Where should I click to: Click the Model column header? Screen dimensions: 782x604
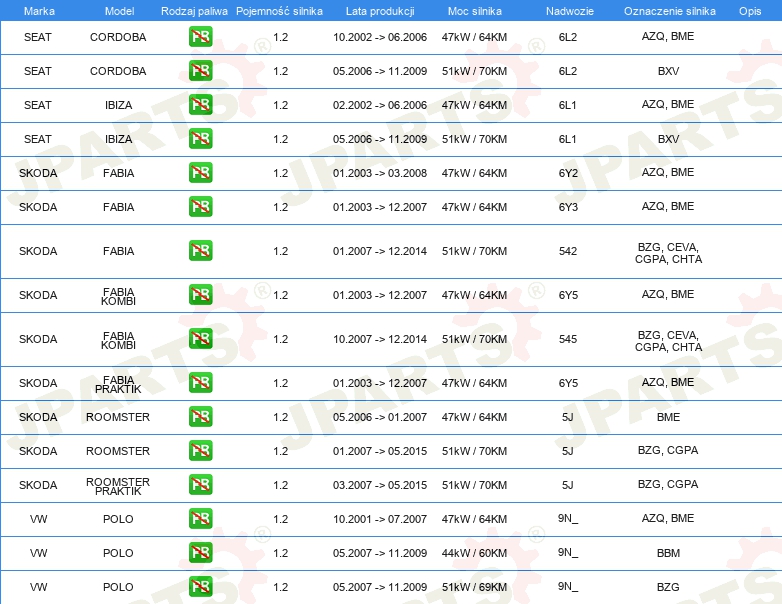(x=119, y=11)
